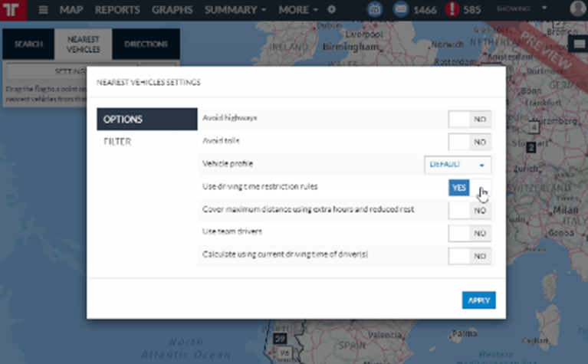
Task: Click the NEAREST VEHICLES SETTINGS title
Action: click(x=149, y=82)
